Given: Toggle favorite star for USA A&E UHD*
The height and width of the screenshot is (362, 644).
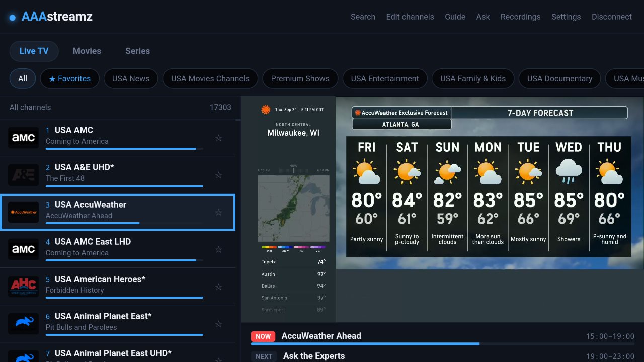Looking at the screenshot, I should click(218, 175).
